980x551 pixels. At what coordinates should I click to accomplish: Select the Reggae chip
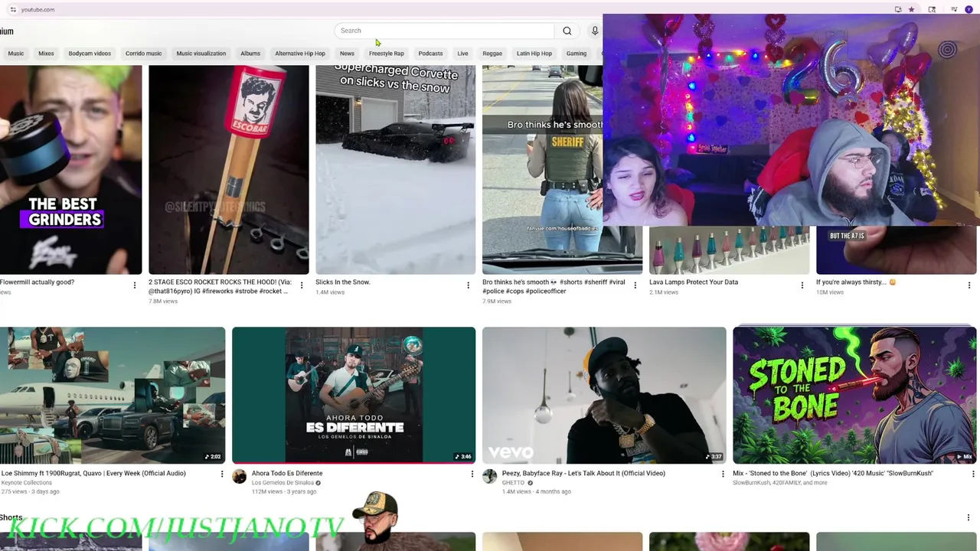click(x=492, y=54)
